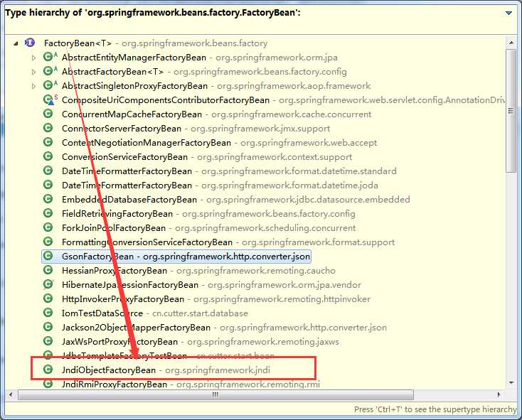Click the CompositeUriComponentsContributorFactoryBean static class icon
Viewport: 522px width, 420px height.
(48, 99)
